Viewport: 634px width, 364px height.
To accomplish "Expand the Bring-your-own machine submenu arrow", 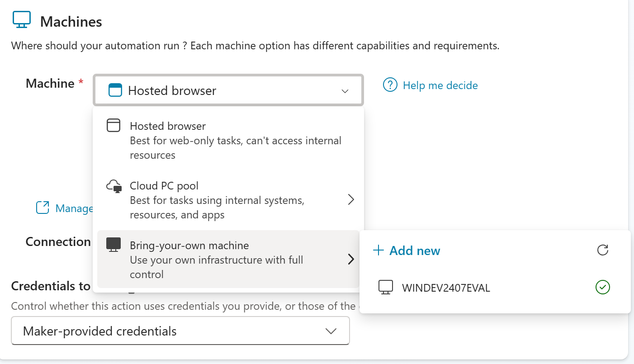I will pyautogui.click(x=350, y=259).
